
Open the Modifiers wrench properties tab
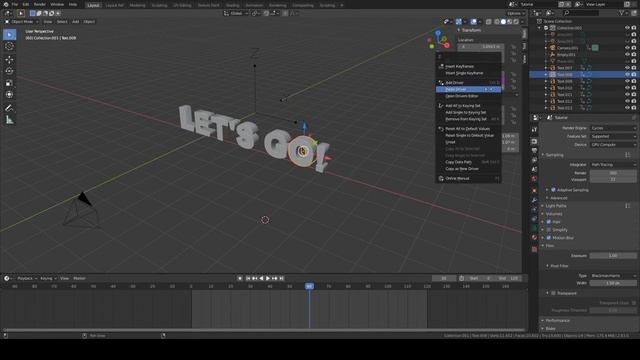(534, 200)
